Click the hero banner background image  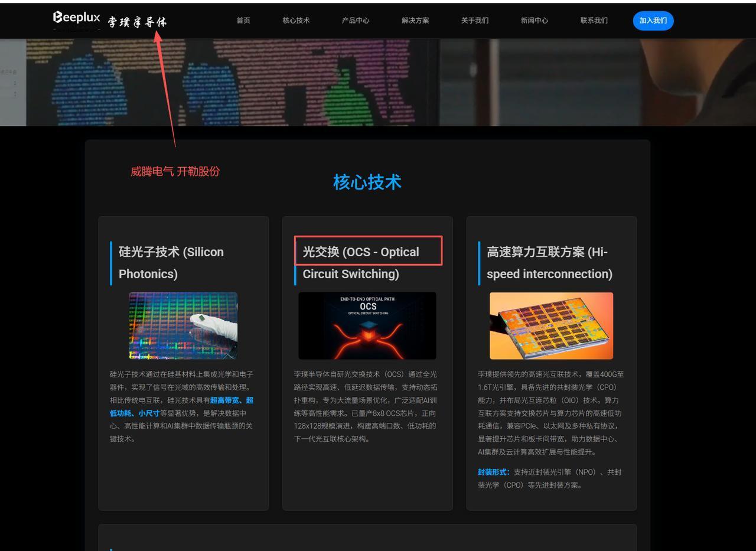pyautogui.click(x=378, y=83)
